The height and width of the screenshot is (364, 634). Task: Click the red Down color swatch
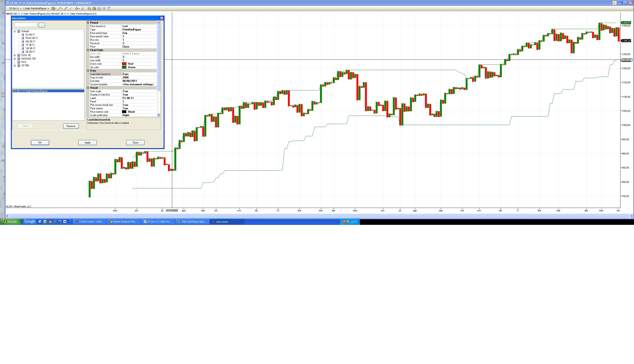[124, 64]
